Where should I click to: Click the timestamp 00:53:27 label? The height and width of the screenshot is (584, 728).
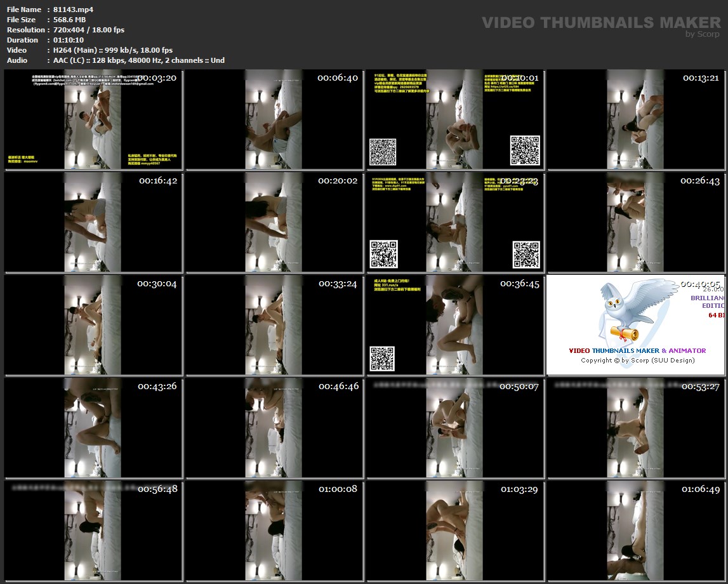tap(701, 386)
